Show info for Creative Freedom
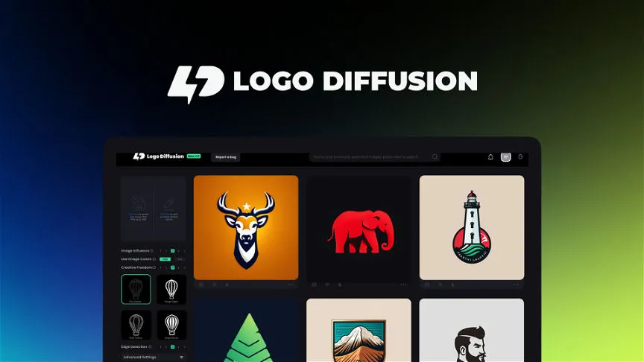Image resolution: width=644 pixels, height=362 pixels. tap(154, 267)
